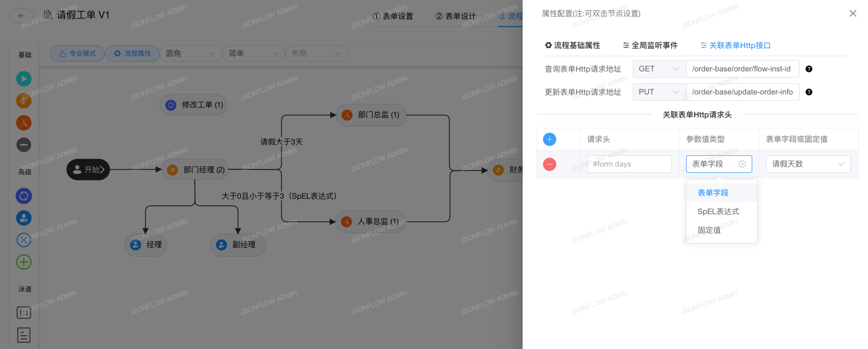The image size is (868, 349).
Task: Expand the 请假天数 form field dropdown
Action: click(807, 164)
